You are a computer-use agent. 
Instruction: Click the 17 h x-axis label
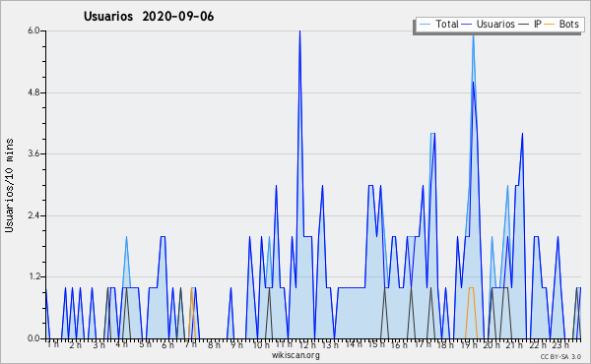pos(423,344)
